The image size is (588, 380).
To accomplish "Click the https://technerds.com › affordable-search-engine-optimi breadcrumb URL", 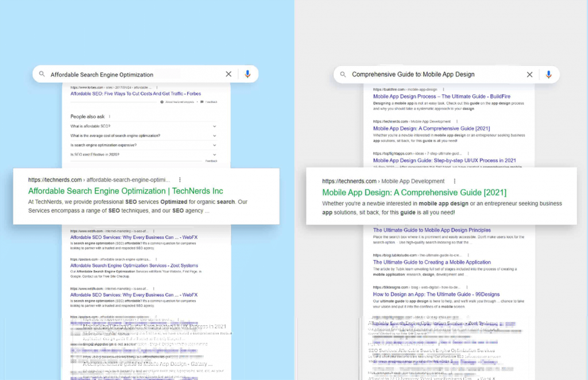I will pyautogui.click(x=99, y=180).
